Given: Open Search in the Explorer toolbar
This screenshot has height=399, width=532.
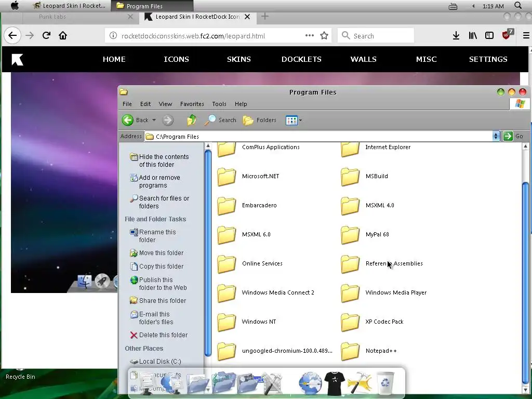Looking at the screenshot, I should click(x=220, y=120).
